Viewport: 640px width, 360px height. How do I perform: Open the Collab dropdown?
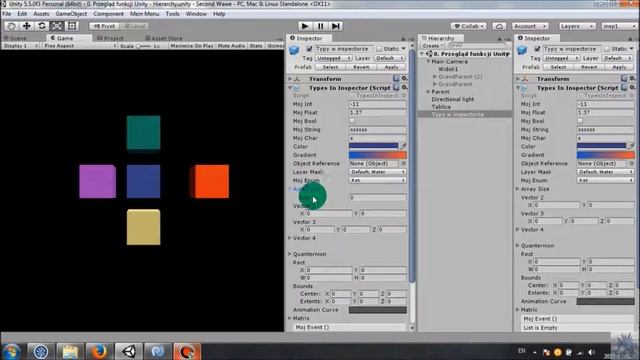point(469,26)
